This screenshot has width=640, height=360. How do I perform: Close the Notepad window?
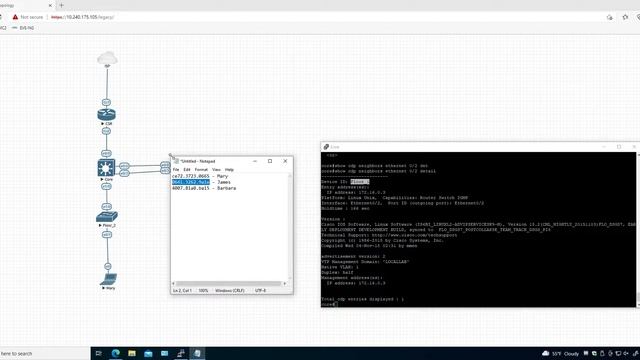285,161
